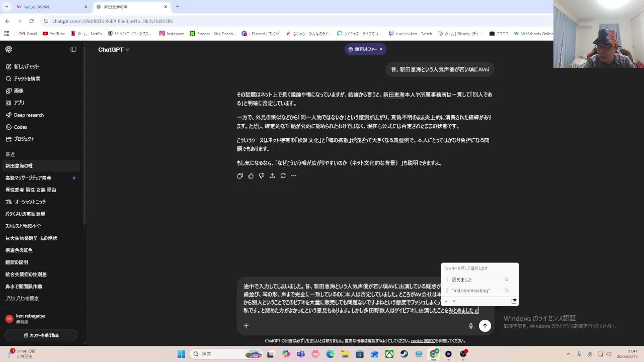Open chat search (チャットを検索)
Image resolution: width=644 pixels, height=362 pixels.
[40, 78]
